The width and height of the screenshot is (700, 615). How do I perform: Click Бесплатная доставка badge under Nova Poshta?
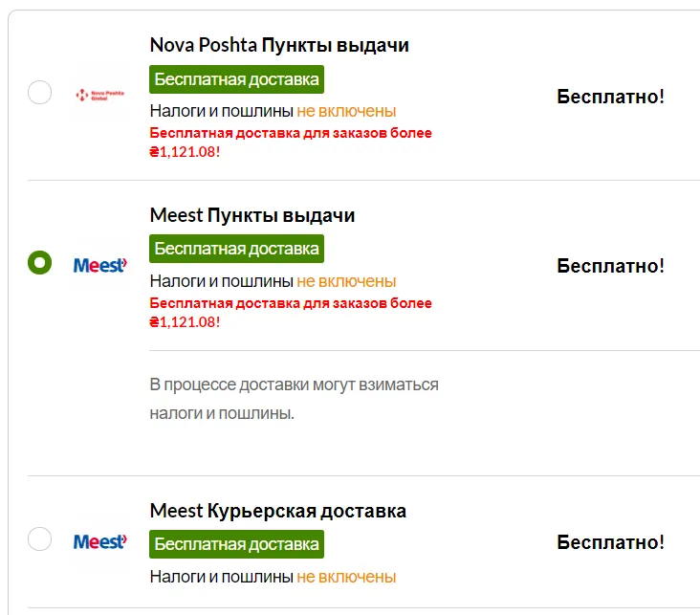(236, 79)
